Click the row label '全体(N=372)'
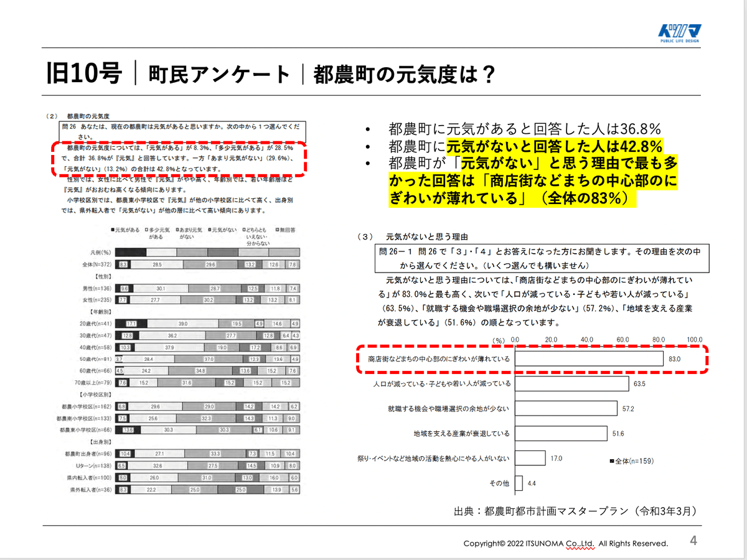 point(96,264)
